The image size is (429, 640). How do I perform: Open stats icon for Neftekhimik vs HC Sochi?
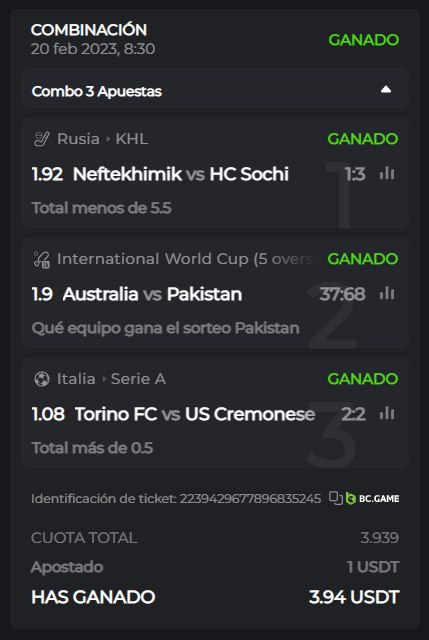click(387, 173)
